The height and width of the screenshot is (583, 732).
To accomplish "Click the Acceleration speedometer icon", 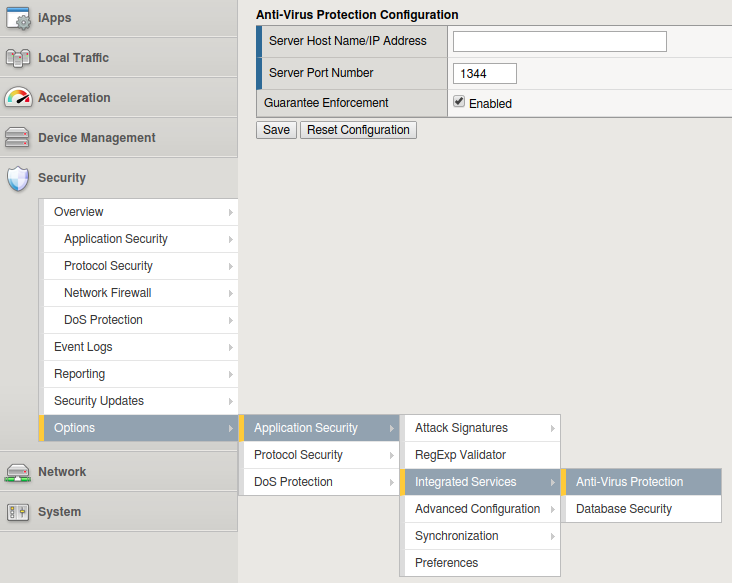I will (18, 98).
